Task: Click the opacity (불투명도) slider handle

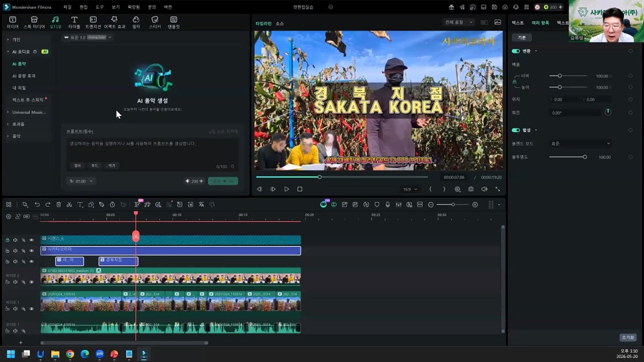Action: pyautogui.click(x=585, y=157)
